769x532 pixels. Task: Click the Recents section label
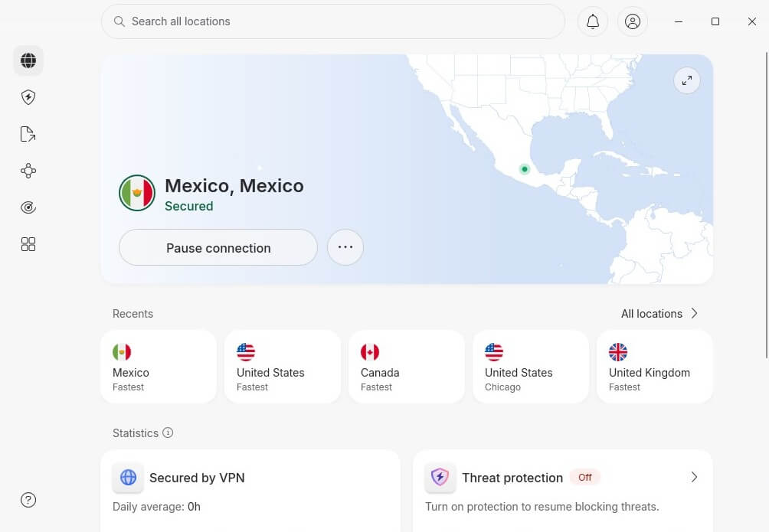pyautogui.click(x=133, y=314)
